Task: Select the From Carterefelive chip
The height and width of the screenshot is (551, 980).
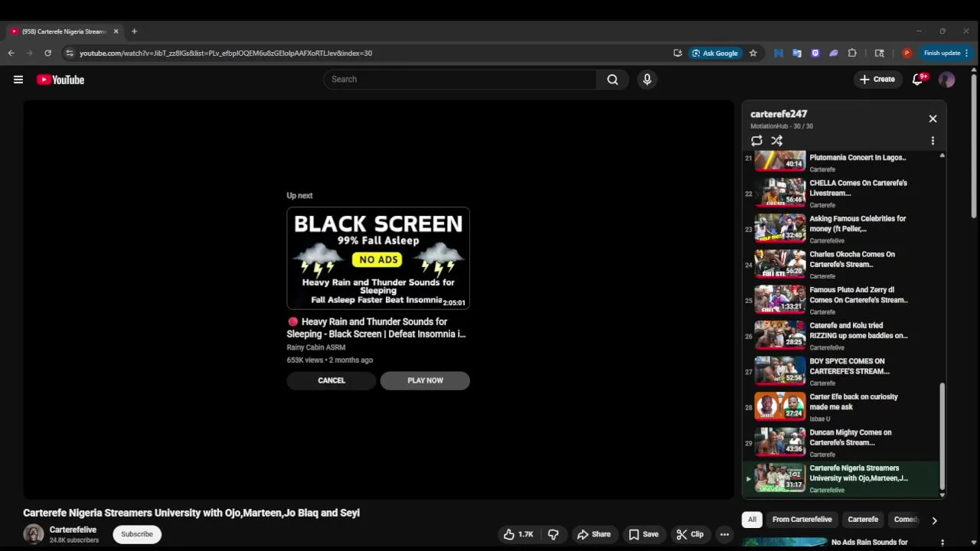Action: [x=802, y=520]
